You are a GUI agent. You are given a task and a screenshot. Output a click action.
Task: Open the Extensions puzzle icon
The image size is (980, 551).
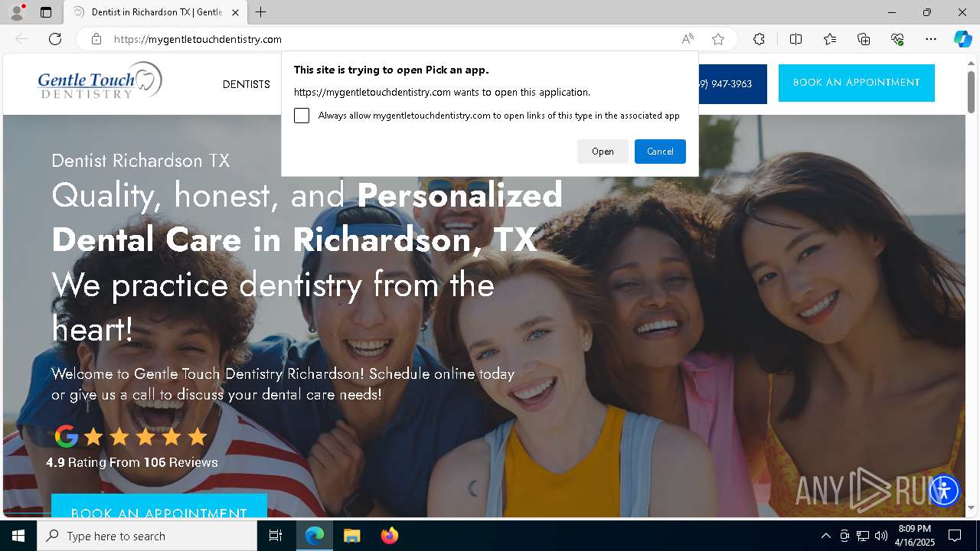pyautogui.click(x=759, y=39)
